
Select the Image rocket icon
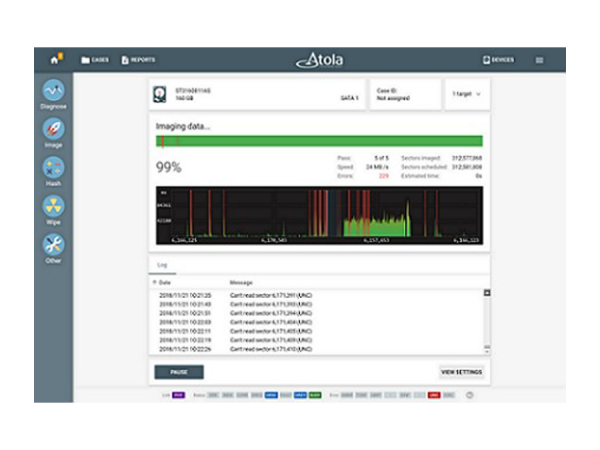point(53,129)
